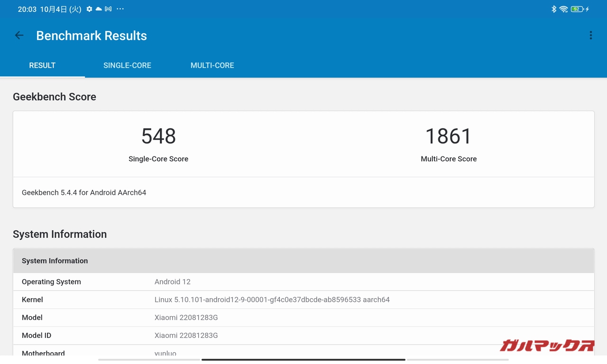Viewport: 607px width, 364px height.
Task: Tap the bottom navigation gesture bar
Action: click(x=303, y=360)
